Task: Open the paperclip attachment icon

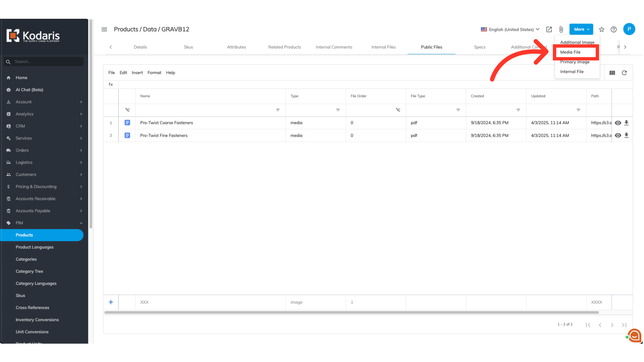Action: [x=561, y=29]
